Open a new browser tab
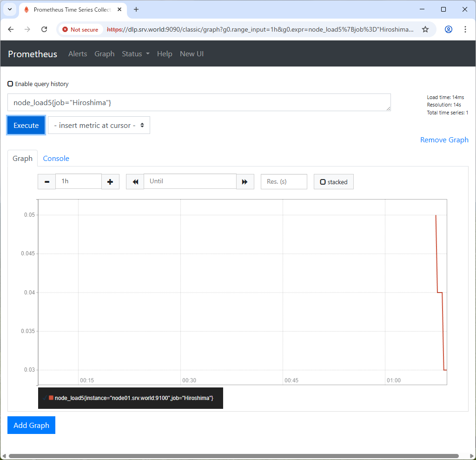 [136, 9]
